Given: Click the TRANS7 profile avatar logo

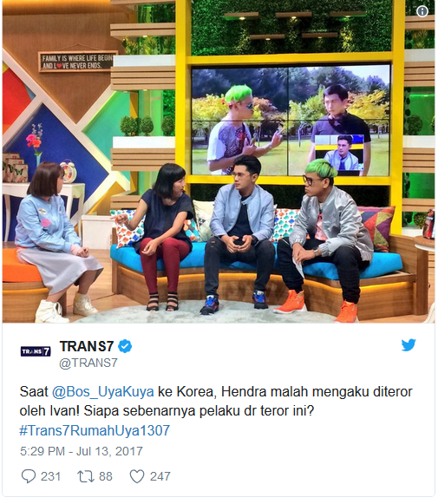Looking at the screenshot, I should tap(36, 351).
